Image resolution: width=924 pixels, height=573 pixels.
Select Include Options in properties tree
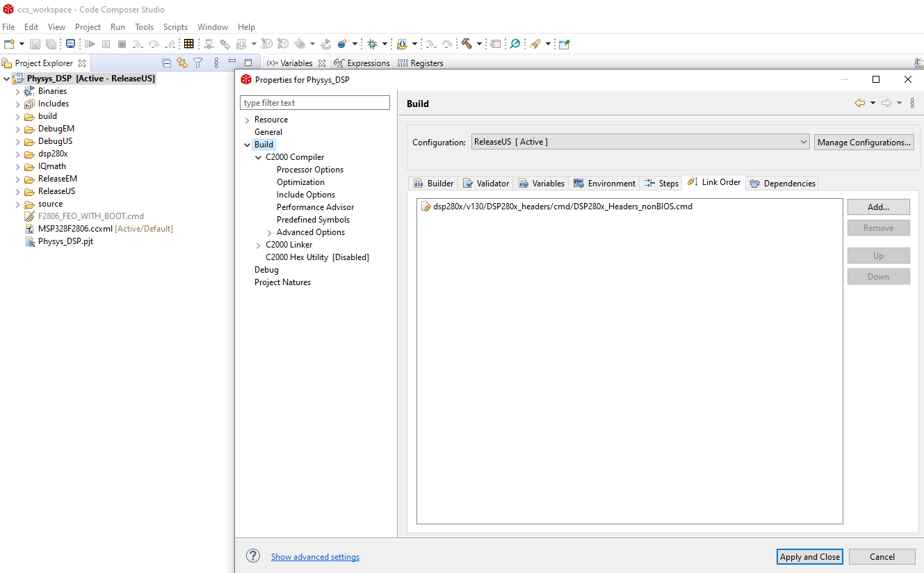[x=306, y=195]
